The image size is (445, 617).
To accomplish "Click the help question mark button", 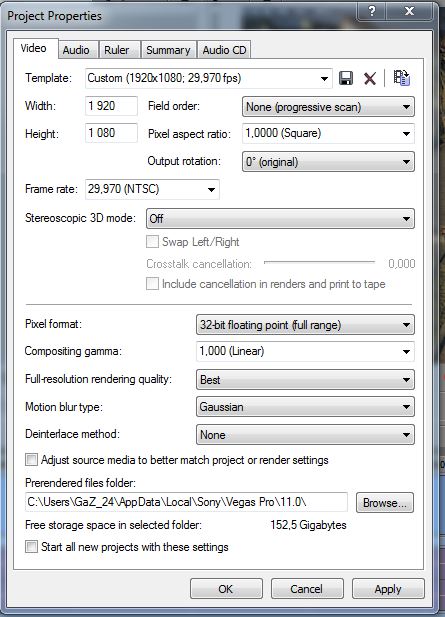I will click(x=372, y=11).
